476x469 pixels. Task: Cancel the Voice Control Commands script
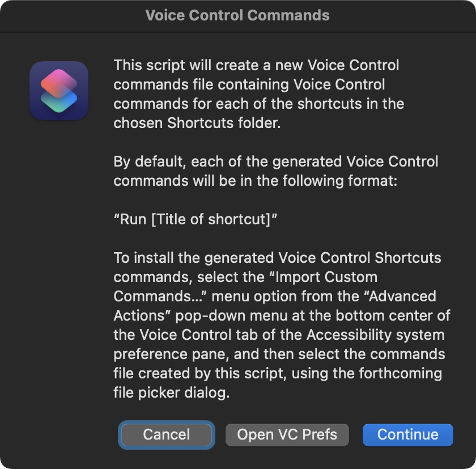point(166,434)
